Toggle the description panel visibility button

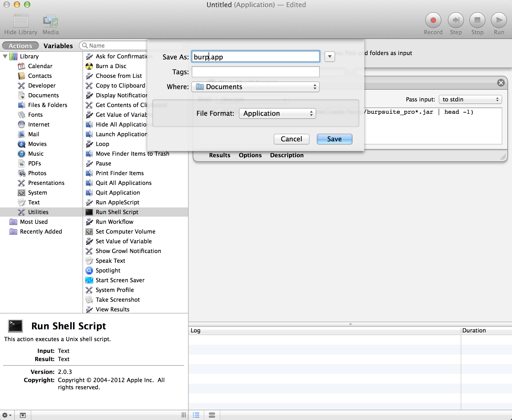23,415
